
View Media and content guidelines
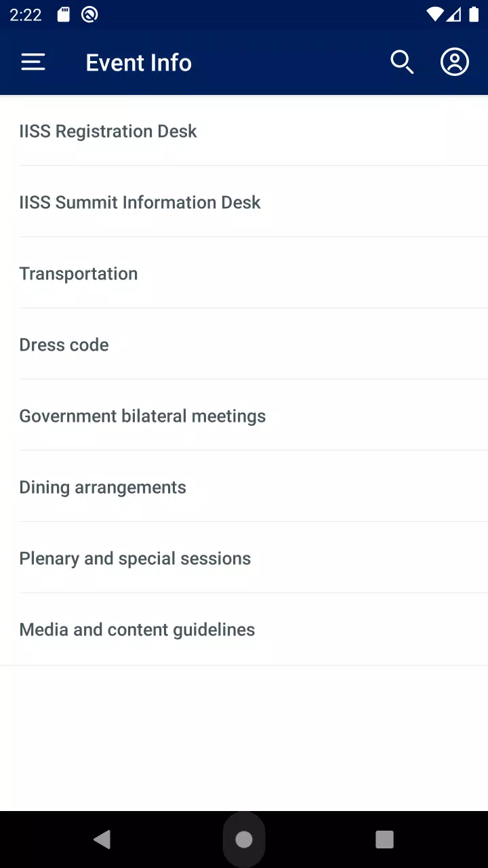tap(244, 629)
